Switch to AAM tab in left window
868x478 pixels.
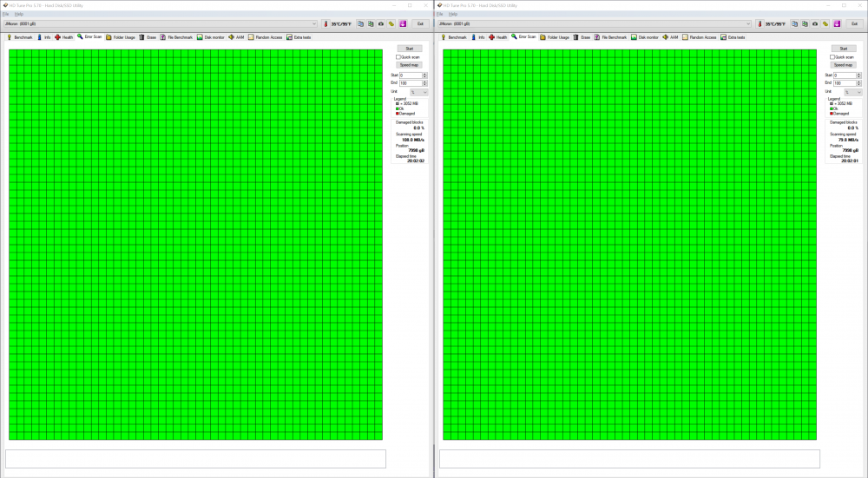pos(236,37)
